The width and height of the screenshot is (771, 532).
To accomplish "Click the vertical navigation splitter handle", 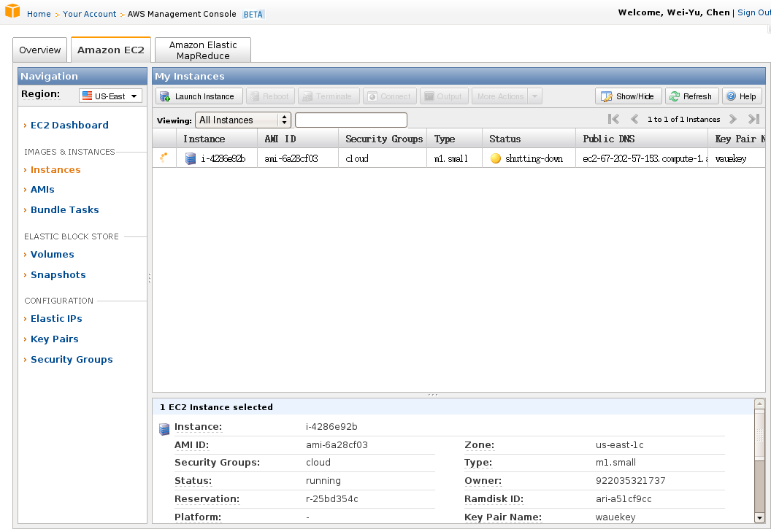I will (149, 278).
